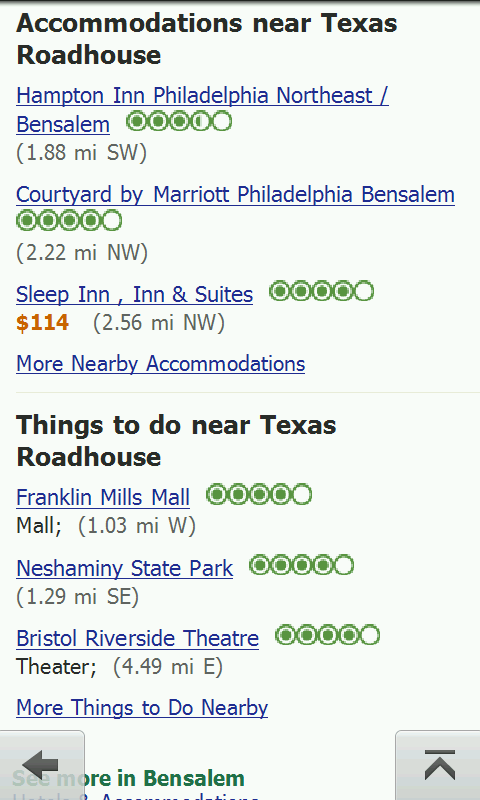Open More Things to Do Nearby
480x800 pixels.
coord(142,708)
